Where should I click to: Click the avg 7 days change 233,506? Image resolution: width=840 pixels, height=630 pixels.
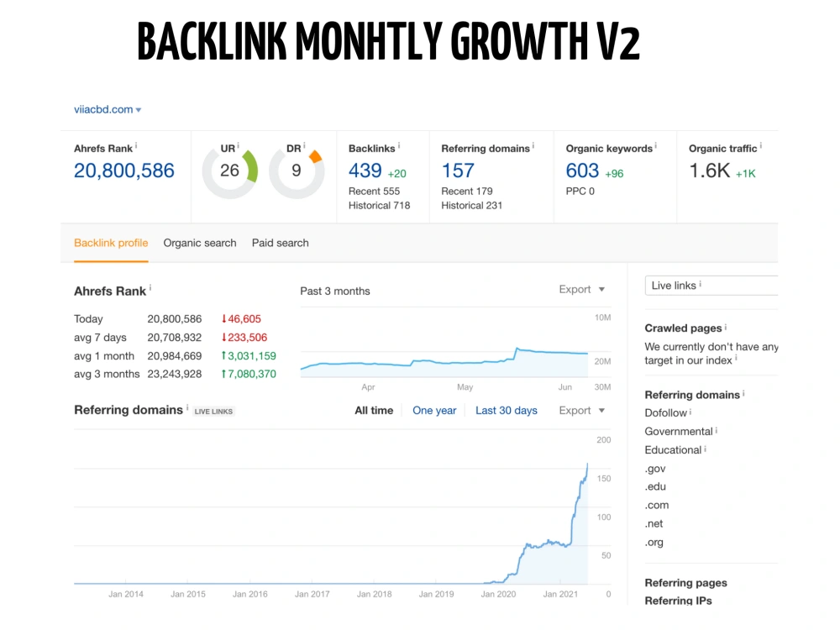coord(244,338)
